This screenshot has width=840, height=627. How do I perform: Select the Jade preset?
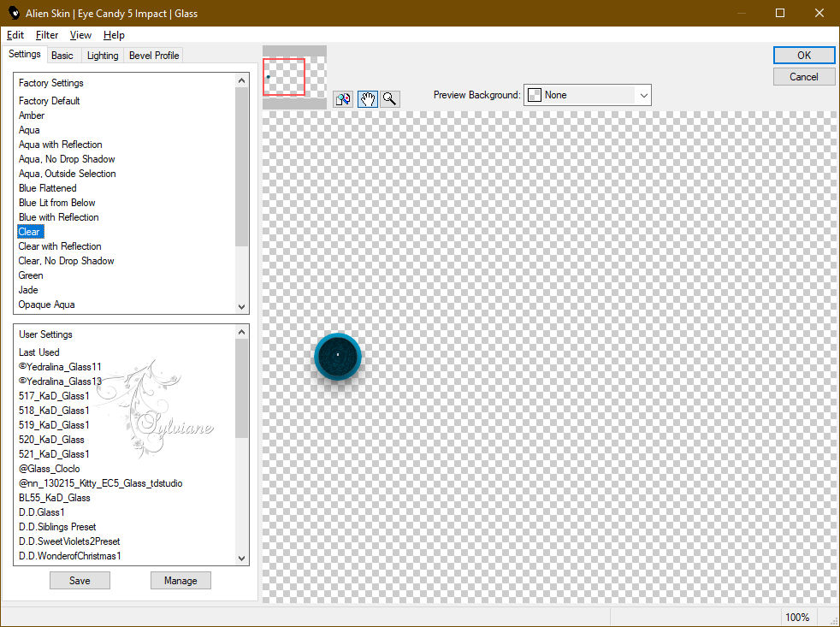[x=28, y=289]
